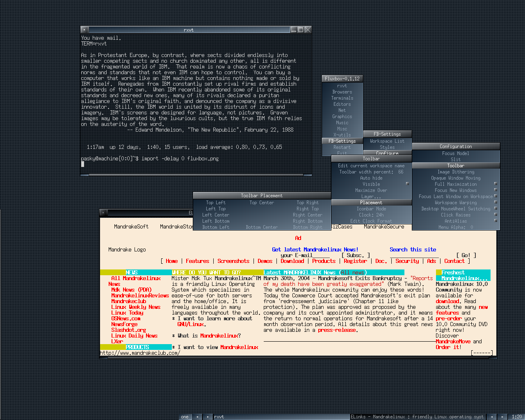Viewport: 525px width, 420px height.
Task: Click Go! search button
Action: 466,255
